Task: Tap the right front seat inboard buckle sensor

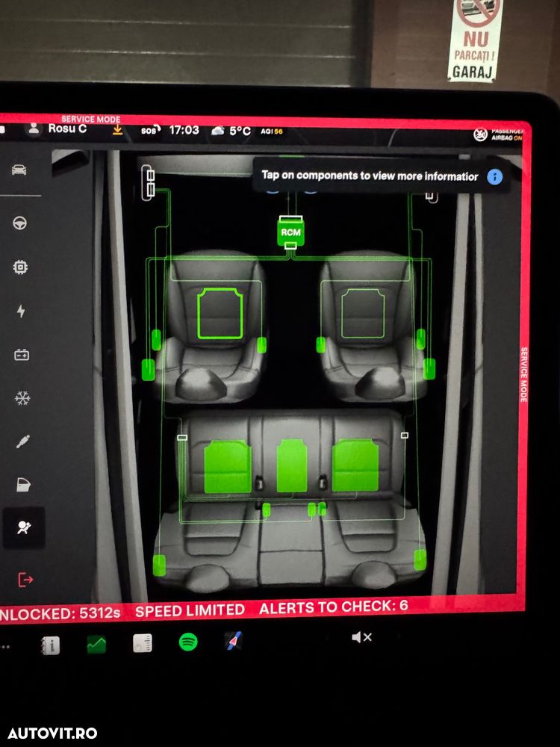Action: (x=320, y=344)
